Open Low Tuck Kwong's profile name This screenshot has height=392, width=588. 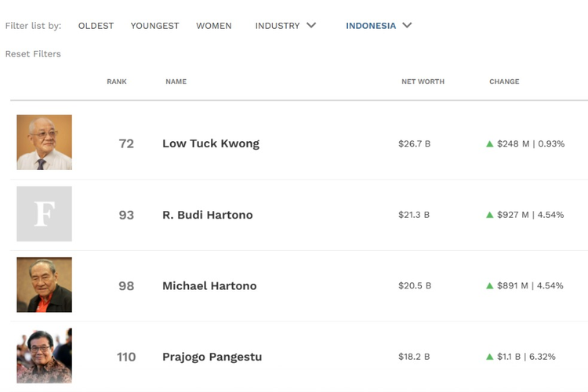click(x=211, y=143)
